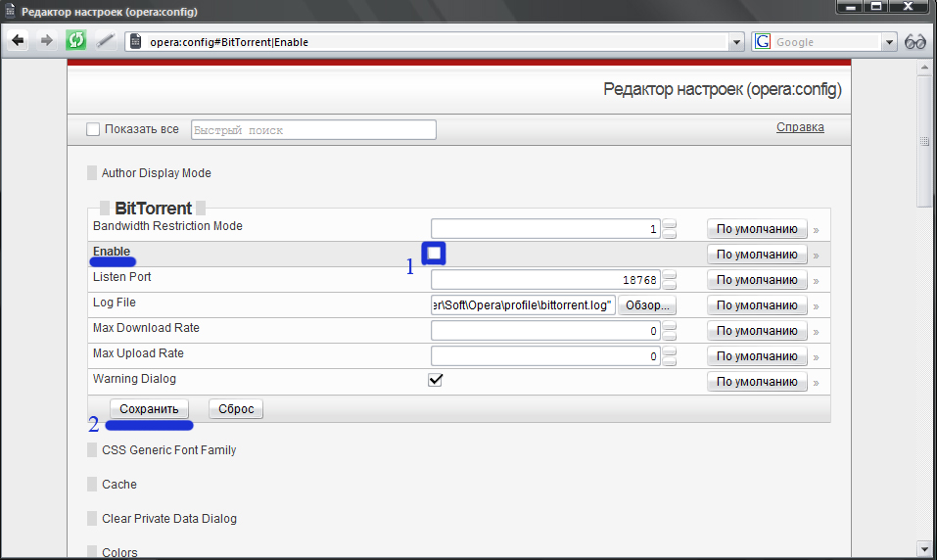This screenshot has height=560, width=937.
Task: Click the Log File setting label
Action: [115, 303]
